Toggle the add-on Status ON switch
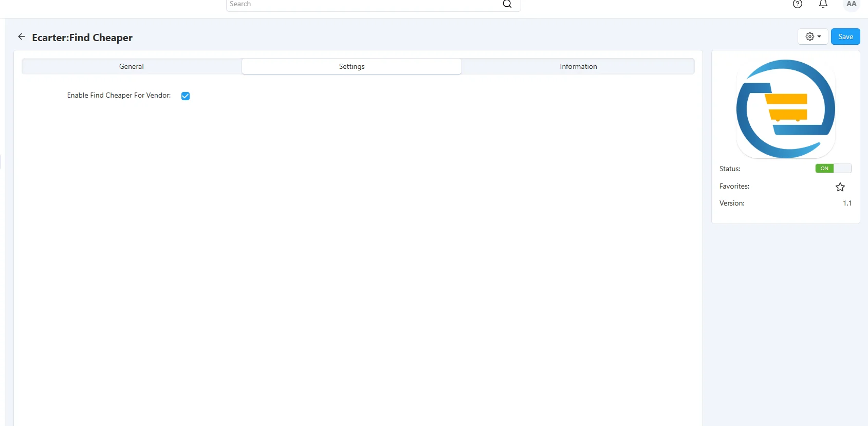868x426 pixels. pos(833,169)
